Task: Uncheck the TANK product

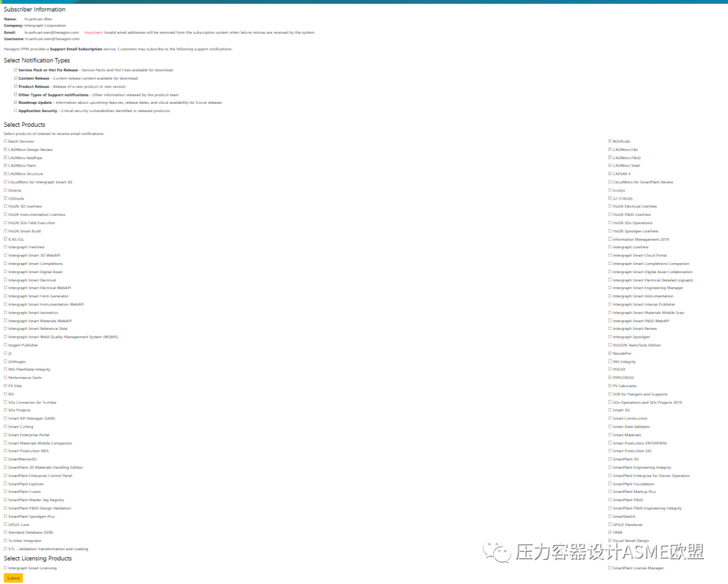Action: [610, 533]
